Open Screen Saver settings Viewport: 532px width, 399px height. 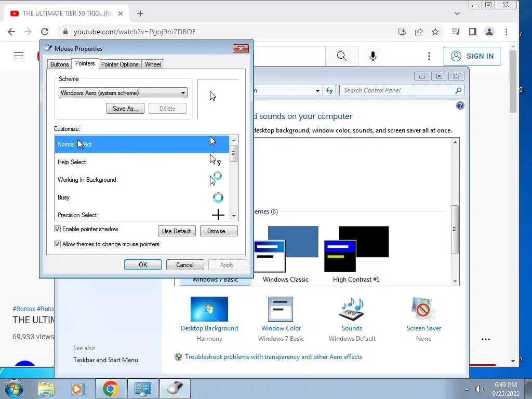tap(424, 319)
